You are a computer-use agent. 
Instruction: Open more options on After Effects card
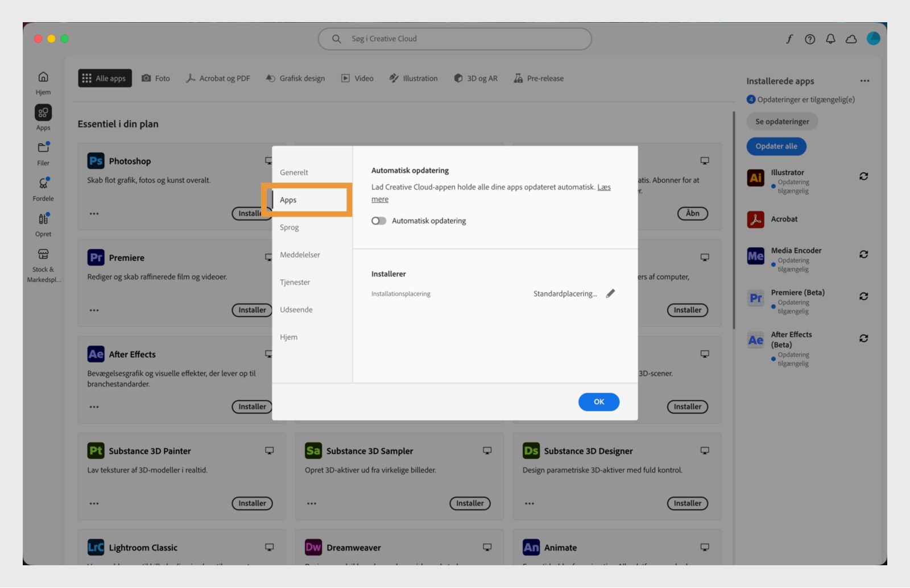(94, 407)
